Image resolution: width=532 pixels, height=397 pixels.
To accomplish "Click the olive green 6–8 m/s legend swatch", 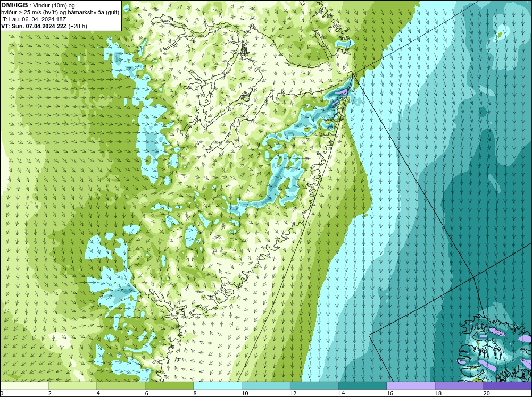I will tap(169, 386).
